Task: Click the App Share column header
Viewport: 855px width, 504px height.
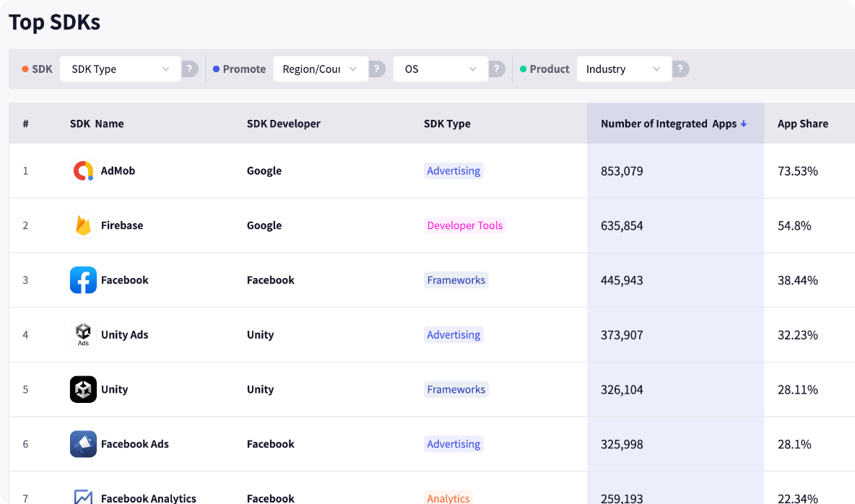Action: [x=803, y=123]
